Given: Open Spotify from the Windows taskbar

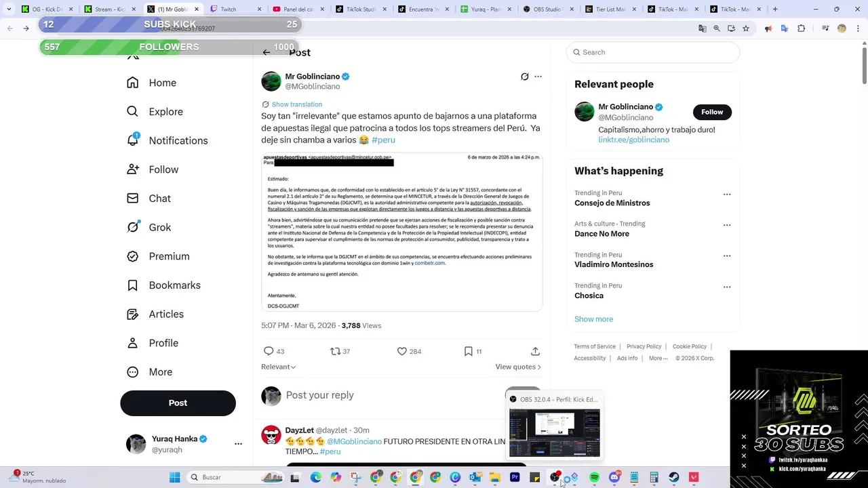Looking at the screenshot, I should (594, 477).
